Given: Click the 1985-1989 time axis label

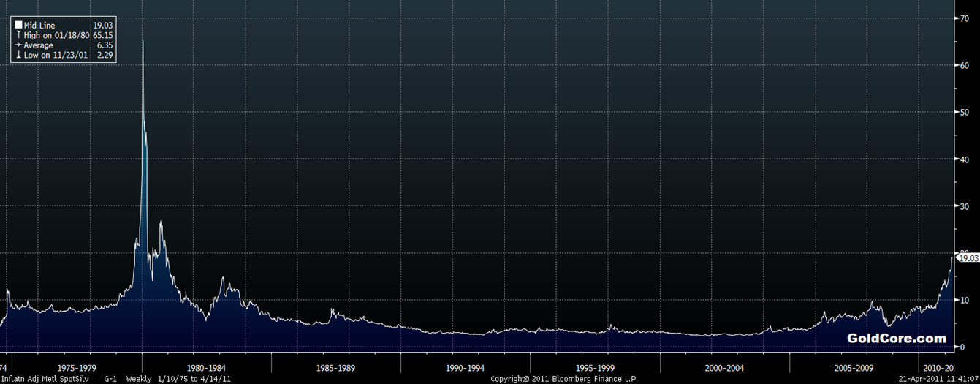Looking at the screenshot, I should pyautogui.click(x=336, y=368).
